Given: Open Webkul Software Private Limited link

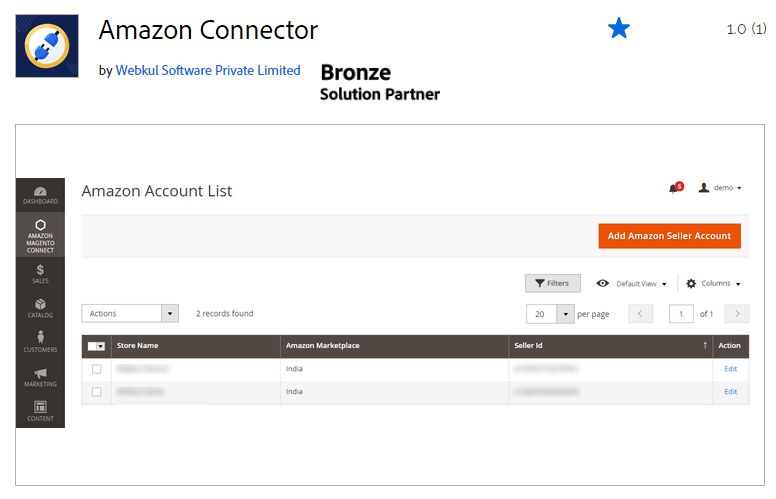Looking at the screenshot, I should [208, 70].
